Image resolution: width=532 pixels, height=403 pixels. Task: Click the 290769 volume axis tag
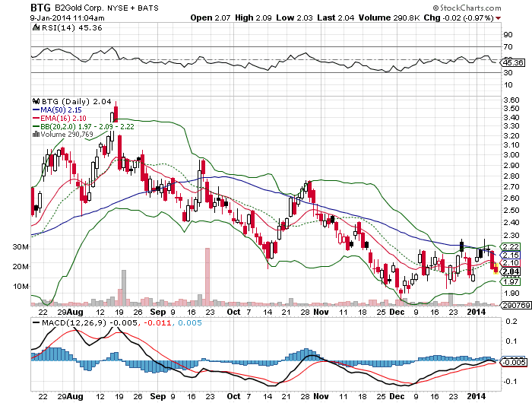pos(516,305)
